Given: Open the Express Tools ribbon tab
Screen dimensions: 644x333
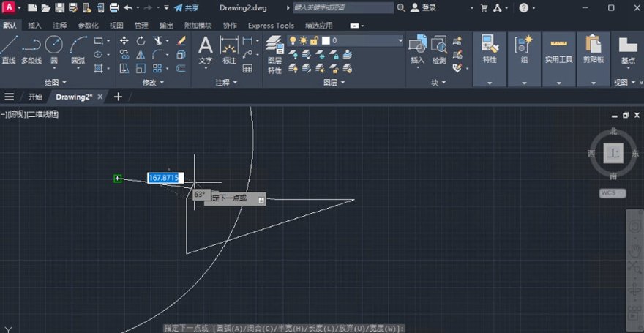Looking at the screenshot, I should (x=271, y=26).
